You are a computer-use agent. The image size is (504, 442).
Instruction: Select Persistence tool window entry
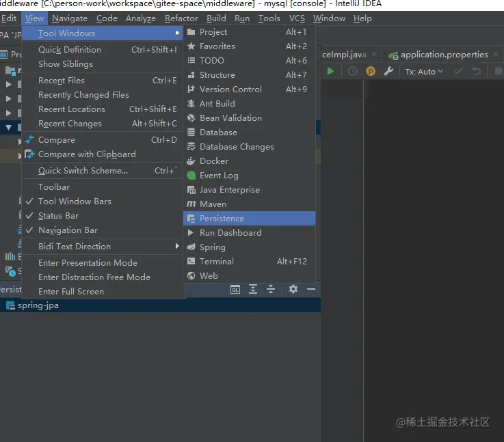coord(250,219)
